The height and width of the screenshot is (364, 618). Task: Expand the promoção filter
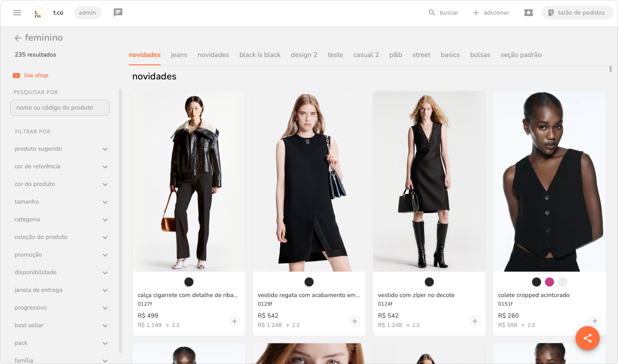click(x=105, y=255)
